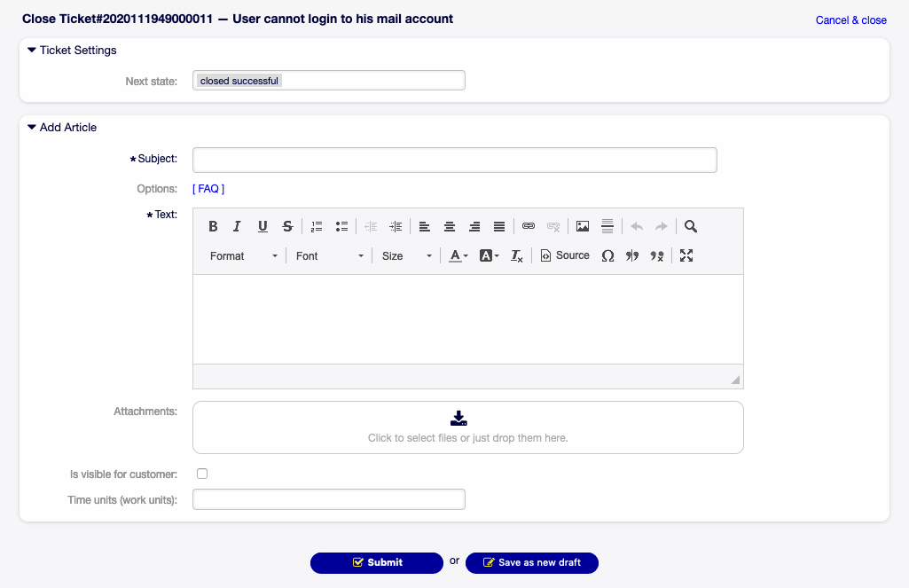The image size is (909, 588).
Task: Insert a hyperlink in the editor
Action: click(x=529, y=226)
